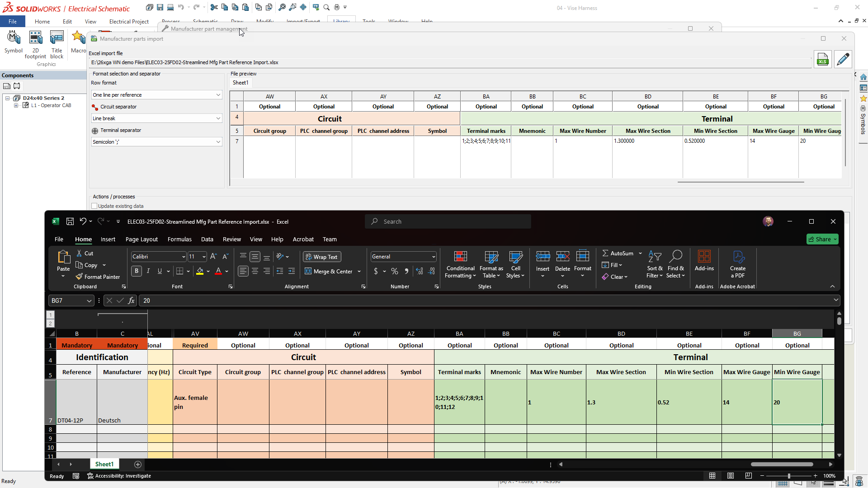Open the Electrical Project menu
The width and height of the screenshot is (868, 488).
[129, 22]
